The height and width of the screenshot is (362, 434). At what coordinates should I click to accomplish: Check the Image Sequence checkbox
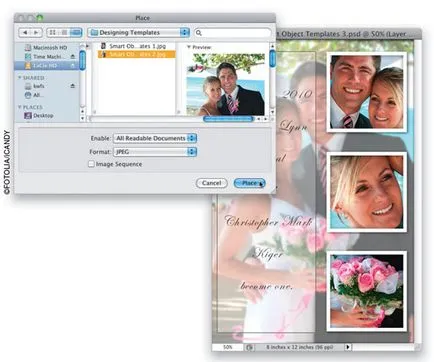[91, 164]
